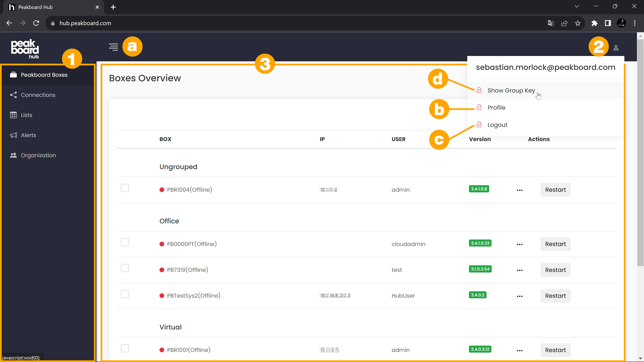Image resolution: width=644 pixels, height=362 pixels.
Task: Check the PBR1001 box checkbox
Action: 125,348
